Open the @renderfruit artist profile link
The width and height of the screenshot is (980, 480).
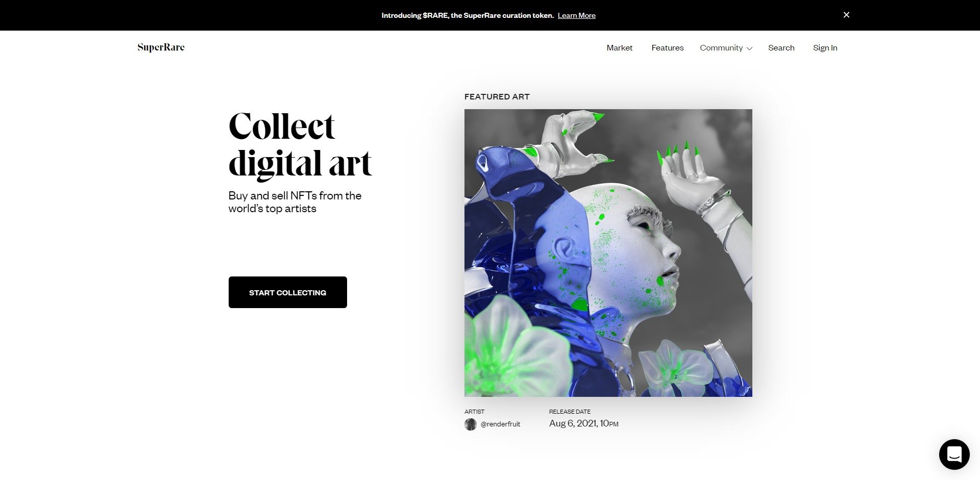[x=500, y=424]
